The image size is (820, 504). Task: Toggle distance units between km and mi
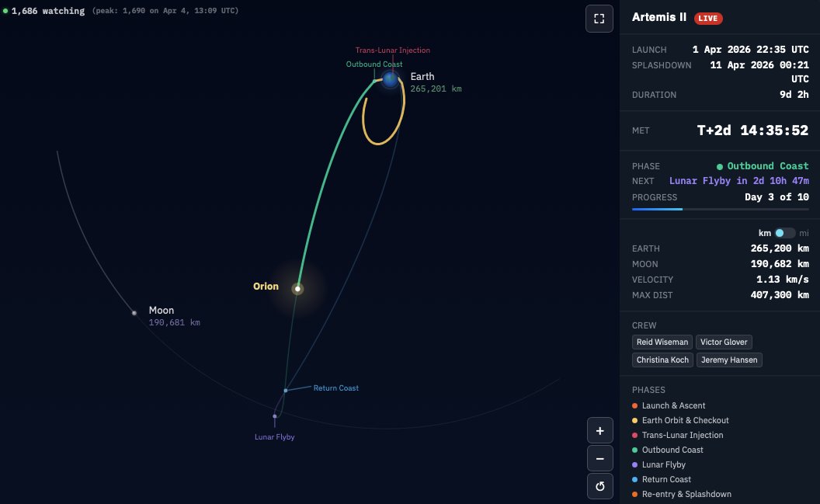pyautogui.click(x=784, y=233)
